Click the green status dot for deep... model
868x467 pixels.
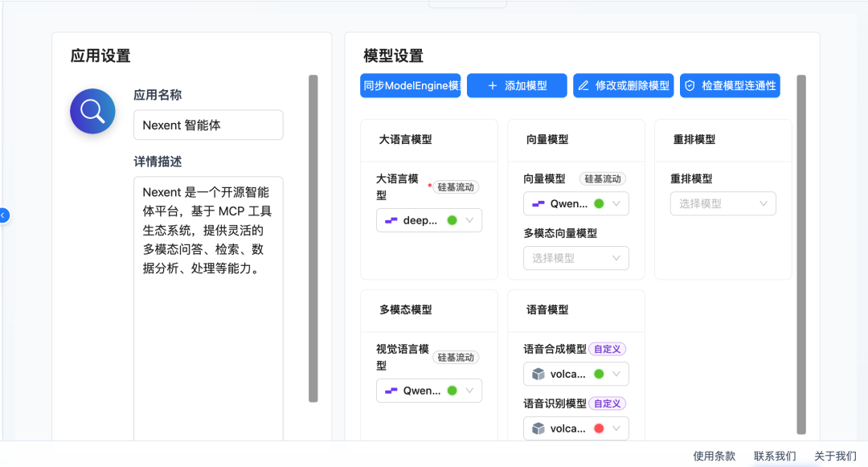pos(452,220)
